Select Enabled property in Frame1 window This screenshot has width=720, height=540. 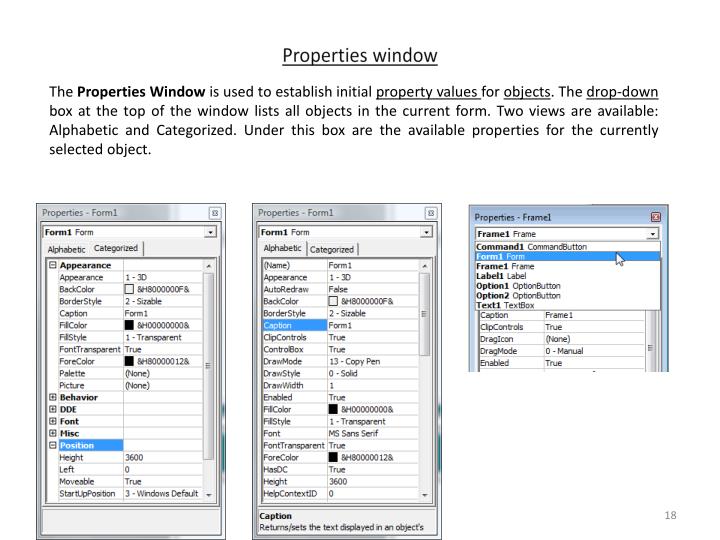[x=511, y=363]
